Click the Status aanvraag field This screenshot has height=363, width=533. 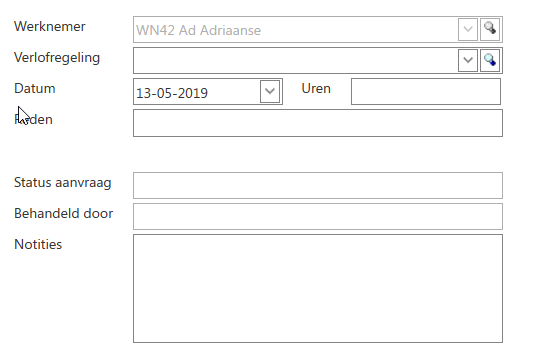(318, 186)
